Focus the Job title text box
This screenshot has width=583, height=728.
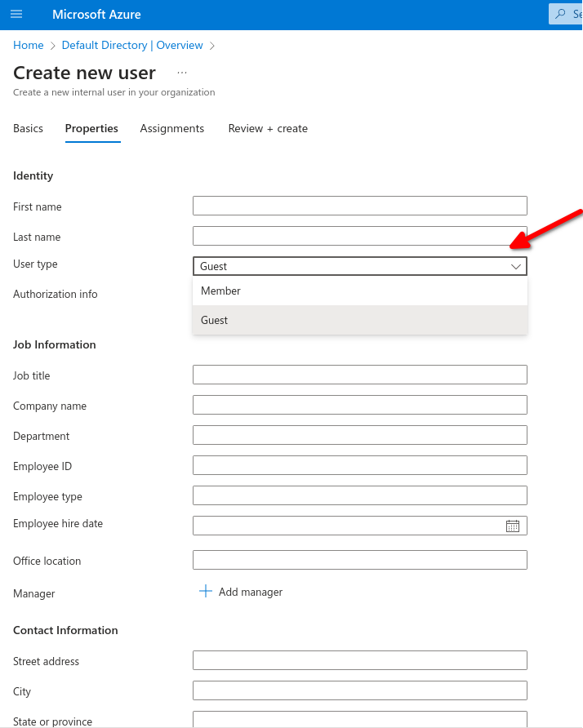click(x=359, y=375)
